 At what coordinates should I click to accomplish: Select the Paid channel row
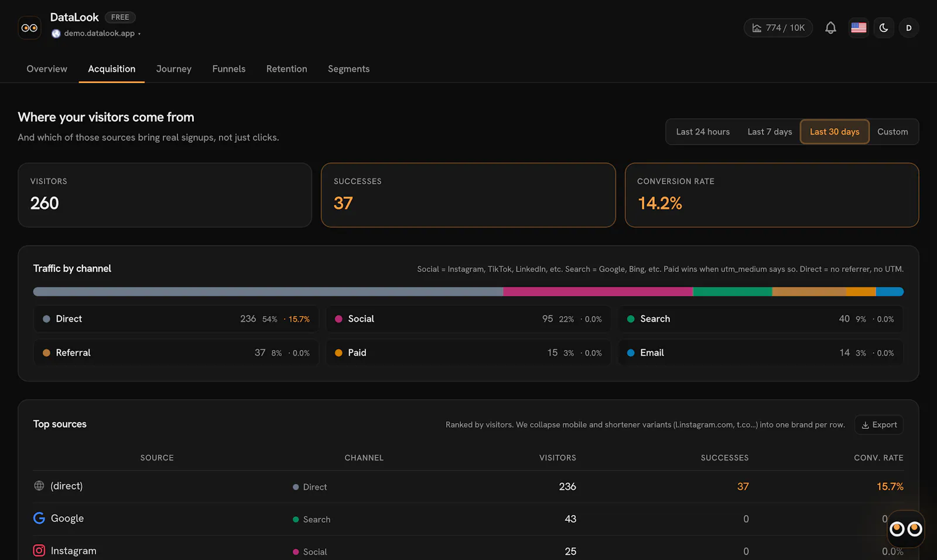[x=468, y=353]
